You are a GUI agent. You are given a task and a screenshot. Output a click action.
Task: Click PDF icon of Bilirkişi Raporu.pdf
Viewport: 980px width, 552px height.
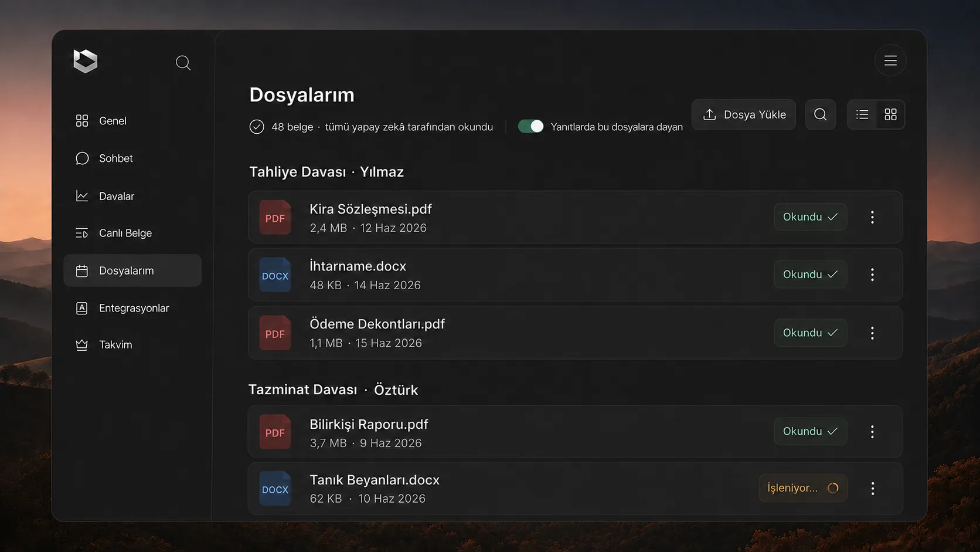(275, 432)
